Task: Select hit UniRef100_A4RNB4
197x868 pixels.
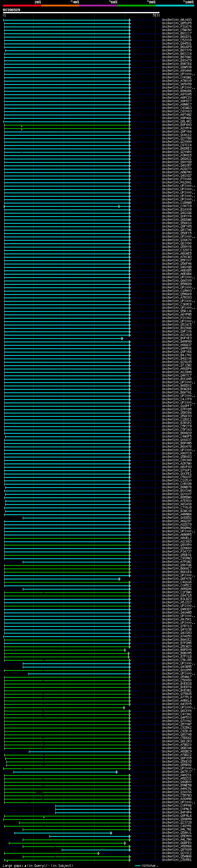Action: pyautogui.click(x=177, y=515)
